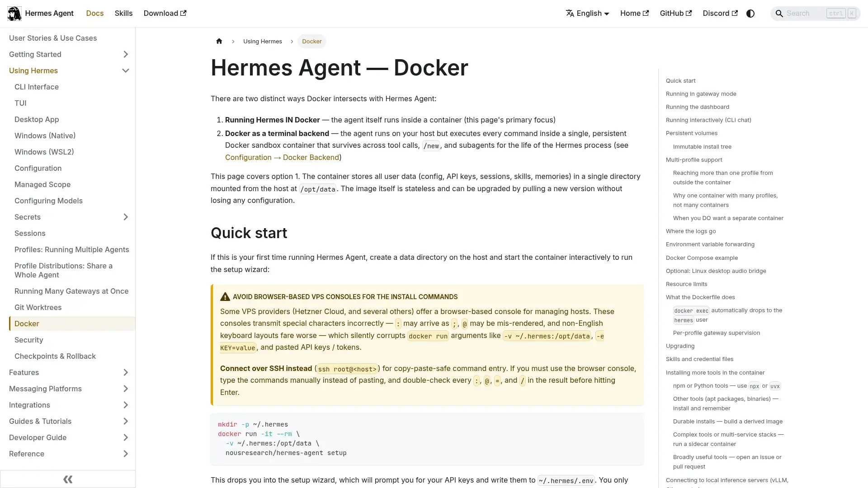Jump to Running interactively (CLI chat)
This screenshot has width=868, height=488.
pyautogui.click(x=708, y=120)
